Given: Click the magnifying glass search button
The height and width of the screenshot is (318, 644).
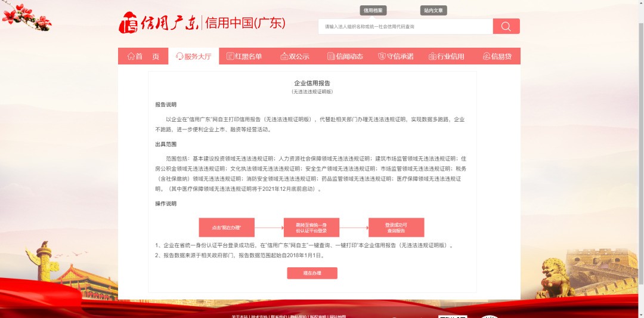Looking at the screenshot, I should 506,26.
